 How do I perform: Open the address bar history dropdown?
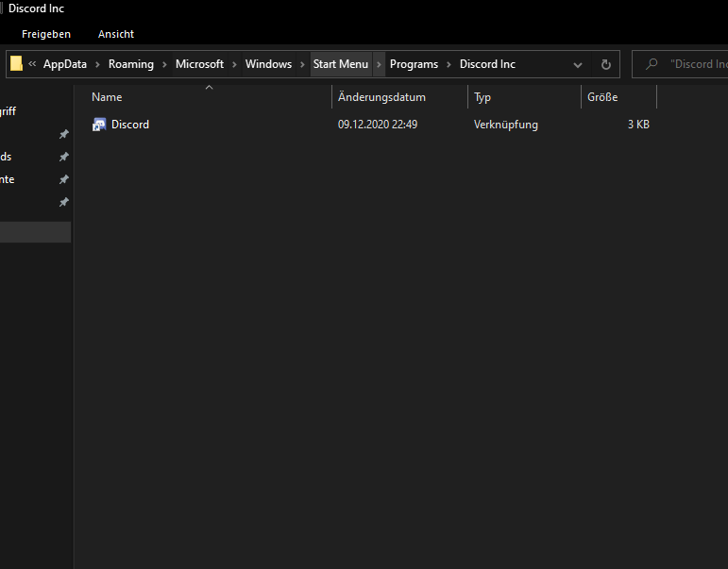[x=578, y=65]
